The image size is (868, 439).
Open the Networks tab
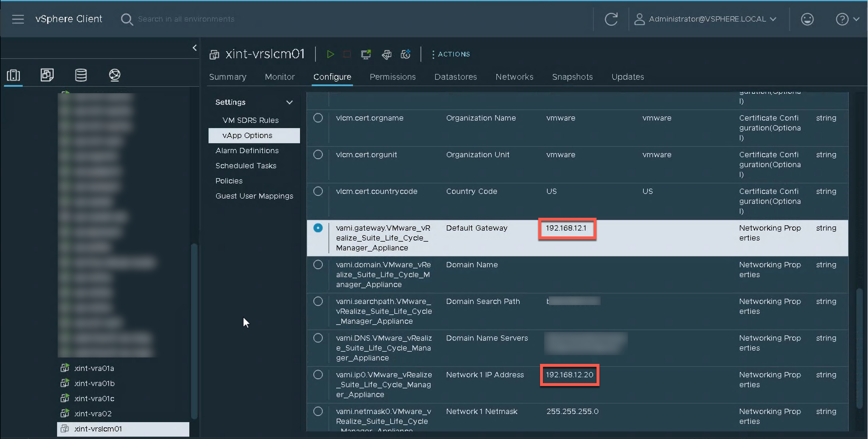514,77
